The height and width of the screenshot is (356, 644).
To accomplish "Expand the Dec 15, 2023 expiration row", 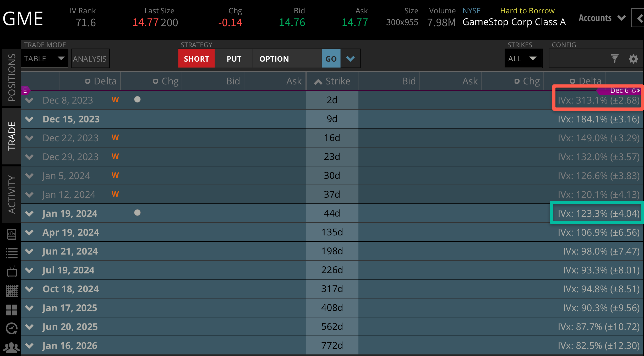I will pos(29,119).
